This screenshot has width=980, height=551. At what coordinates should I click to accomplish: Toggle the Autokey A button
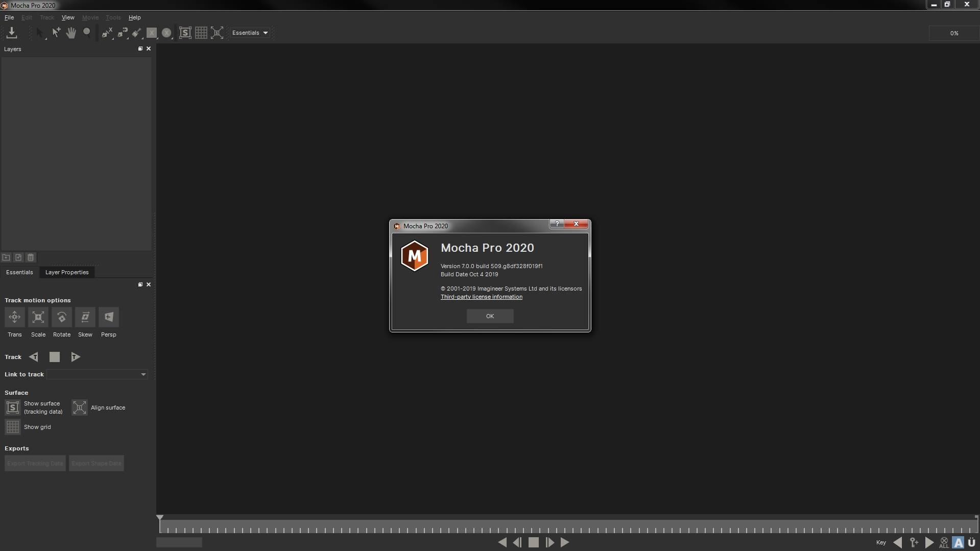pos(958,542)
